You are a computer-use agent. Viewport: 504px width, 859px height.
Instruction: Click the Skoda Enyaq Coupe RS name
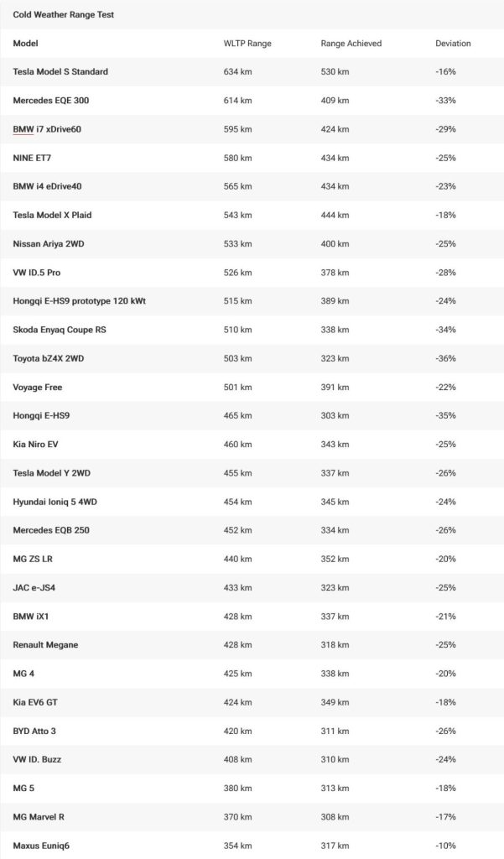[60, 330]
